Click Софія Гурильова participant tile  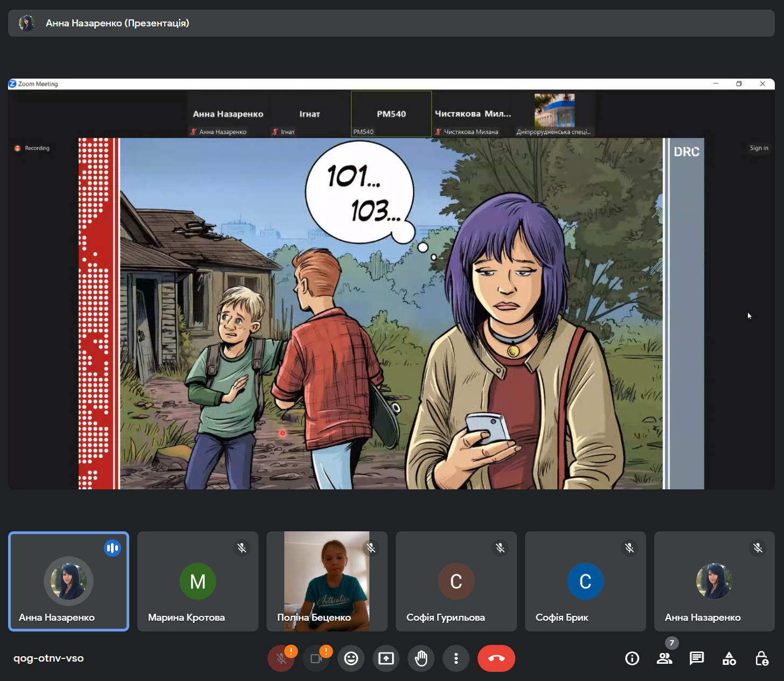(456, 581)
